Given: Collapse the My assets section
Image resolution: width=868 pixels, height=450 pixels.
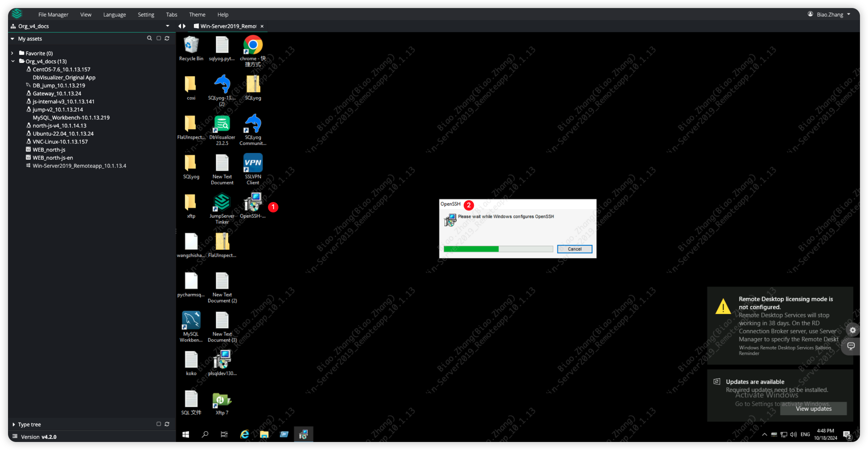Looking at the screenshot, I should (x=12, y=39).
